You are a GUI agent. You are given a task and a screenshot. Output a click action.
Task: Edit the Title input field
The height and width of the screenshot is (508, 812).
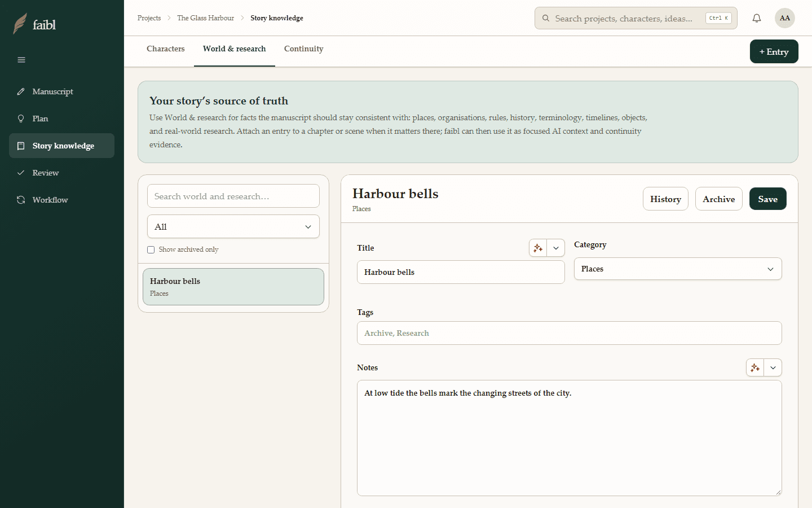[x=461, y=272]
